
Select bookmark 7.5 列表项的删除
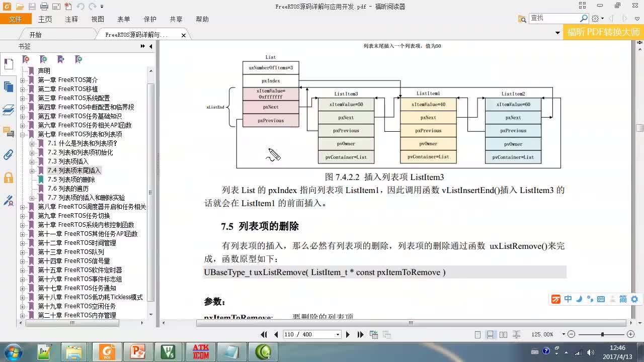(71, 179)
